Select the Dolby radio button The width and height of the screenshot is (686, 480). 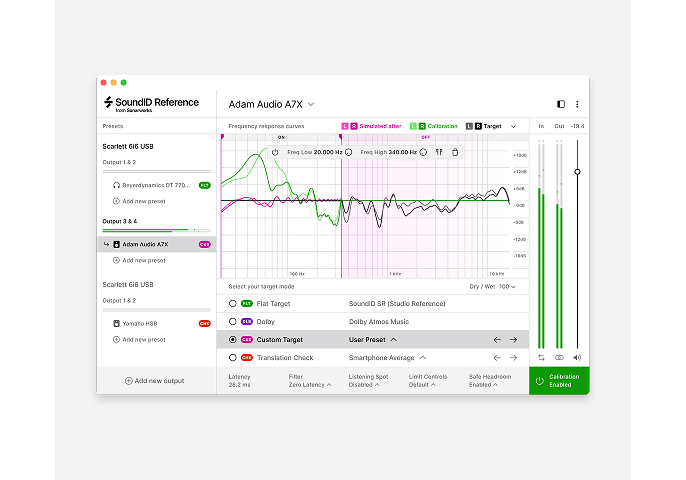pos(233,321)
